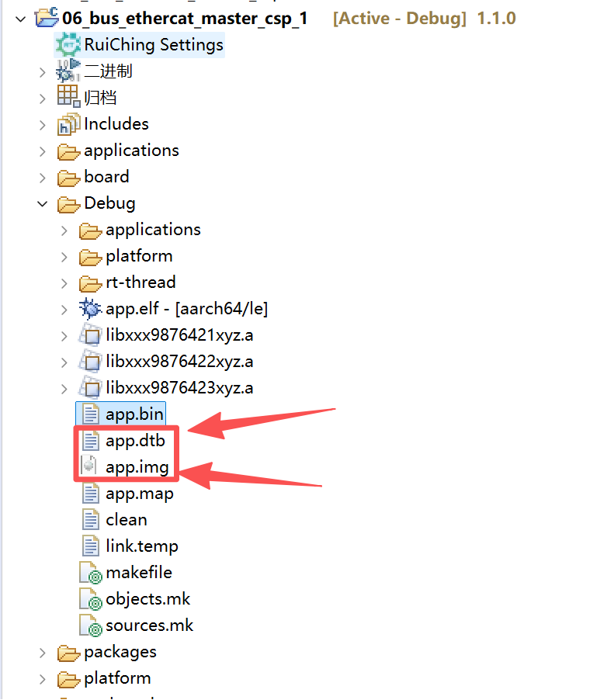
Task: Collapse the Debug folder
Action: [x=43, y=204]
